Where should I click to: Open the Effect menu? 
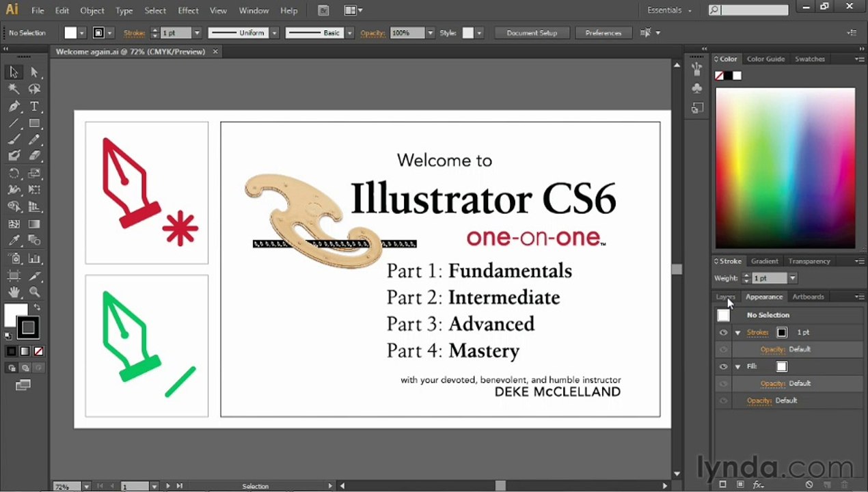(188, 10)
